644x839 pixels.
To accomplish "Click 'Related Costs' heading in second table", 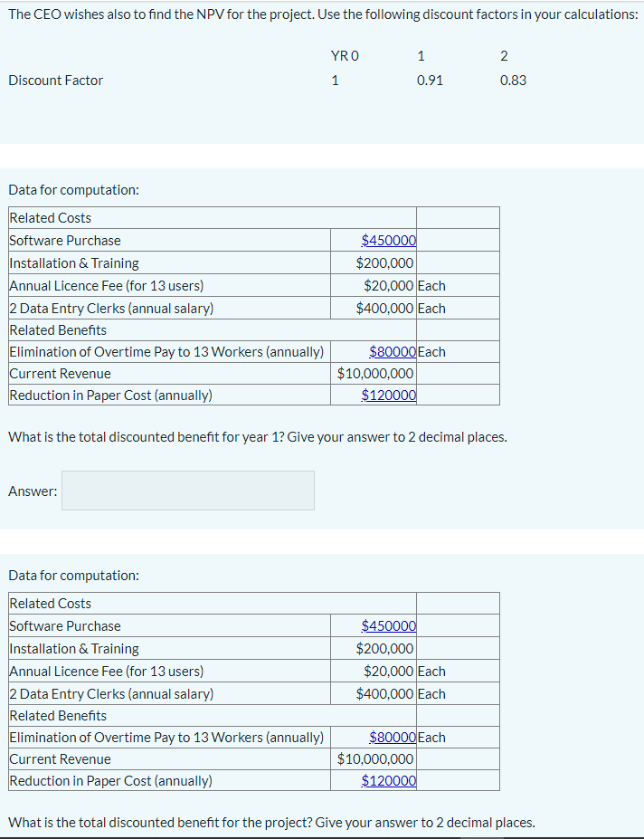I will 51,603.
